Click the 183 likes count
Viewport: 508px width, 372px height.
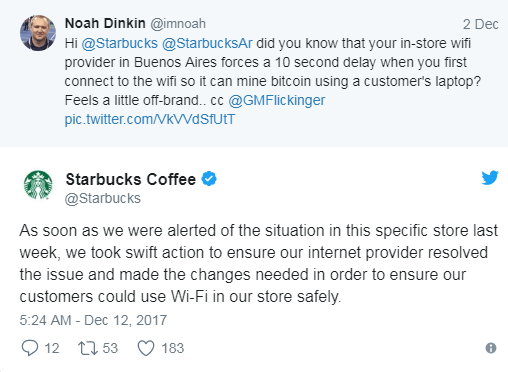pos(173,348)
